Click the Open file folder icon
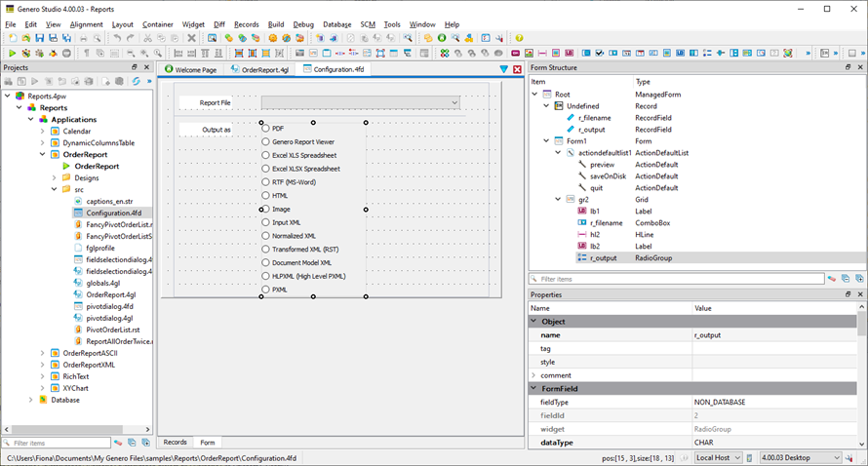 click(25, 38)
